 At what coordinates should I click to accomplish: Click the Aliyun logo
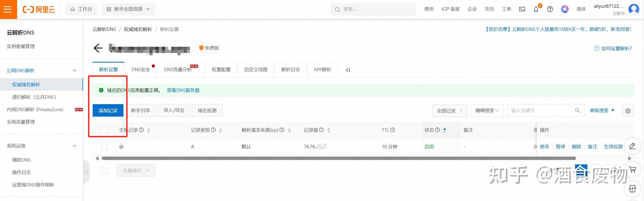tap(39, 10)
